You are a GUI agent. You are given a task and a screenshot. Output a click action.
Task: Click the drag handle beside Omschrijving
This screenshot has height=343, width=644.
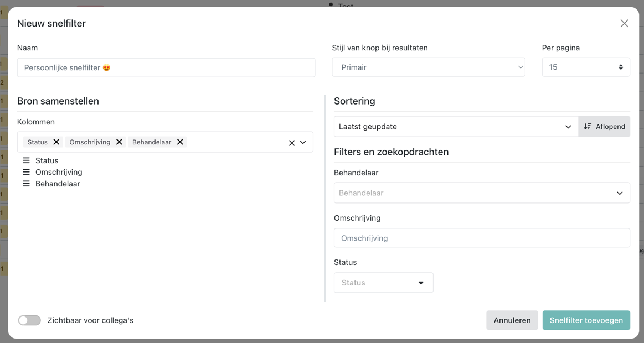26,172
